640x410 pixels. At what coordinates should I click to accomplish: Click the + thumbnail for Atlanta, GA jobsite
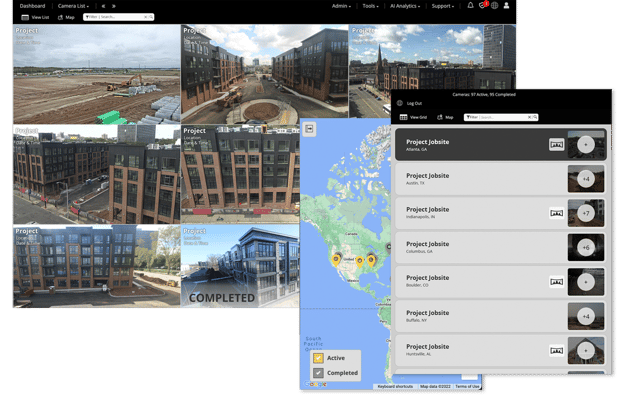click(x=586, y=144)
